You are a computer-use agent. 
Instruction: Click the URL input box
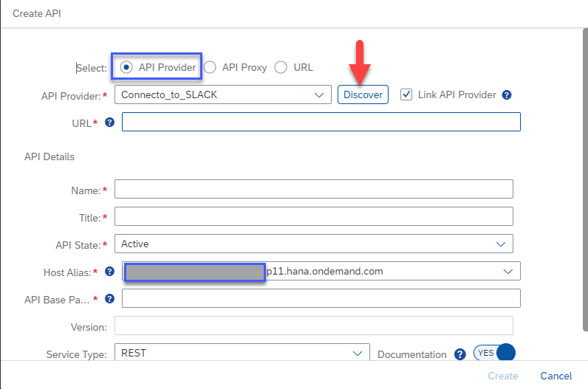pyautogui.click(x=321, y=122)
